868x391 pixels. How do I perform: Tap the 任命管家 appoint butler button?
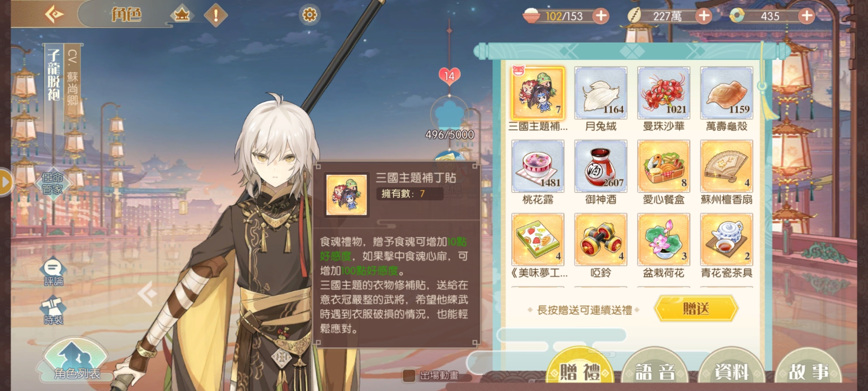[x=53, y=183]
